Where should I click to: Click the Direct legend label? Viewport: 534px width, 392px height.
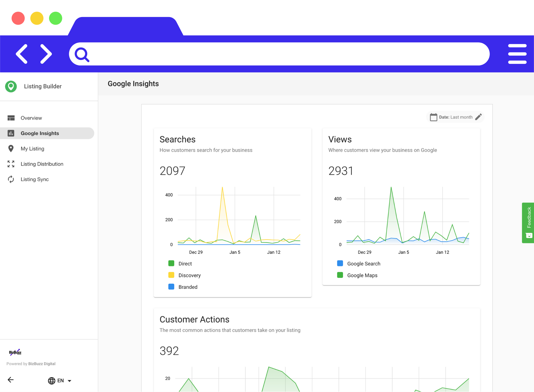185,264
